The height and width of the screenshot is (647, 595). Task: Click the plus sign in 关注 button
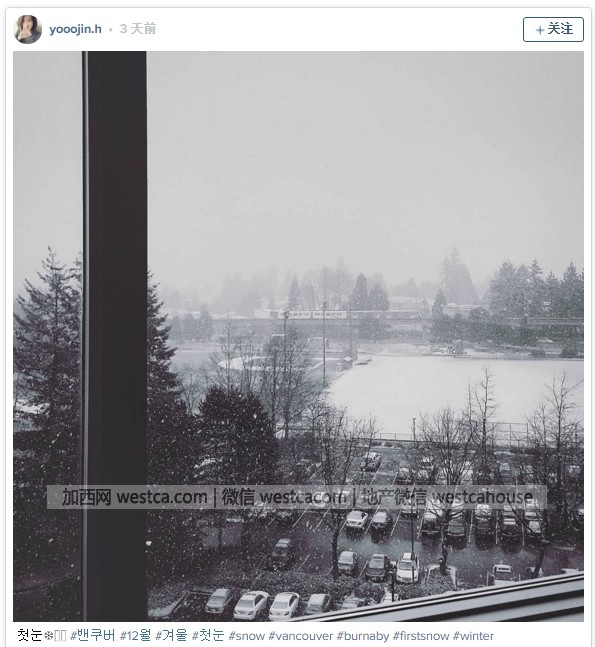coord(540,30)
